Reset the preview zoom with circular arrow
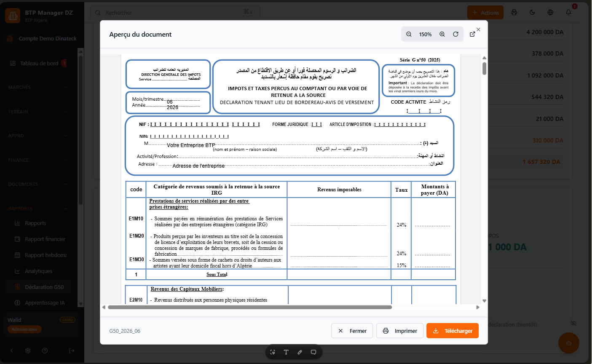The height and width of the screenshot is (364, 592). click(x=455, y=35)
